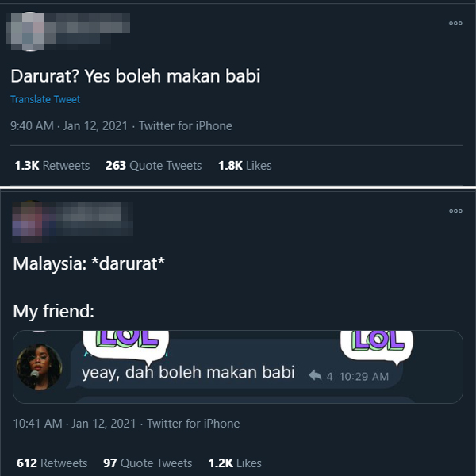
Task: Click Twitter for iPhone on second tweet
Action: [194, 424]
